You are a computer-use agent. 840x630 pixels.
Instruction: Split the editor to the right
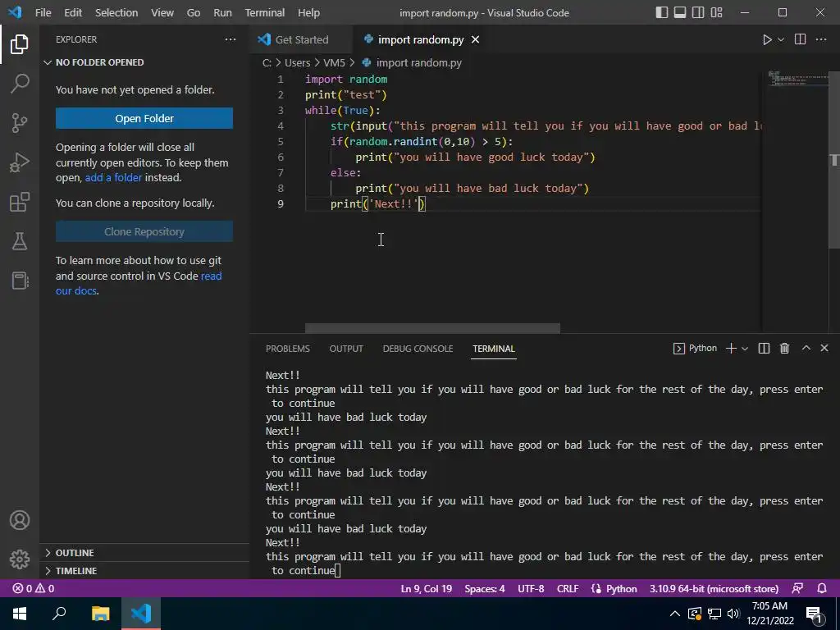tap(800, 39)
